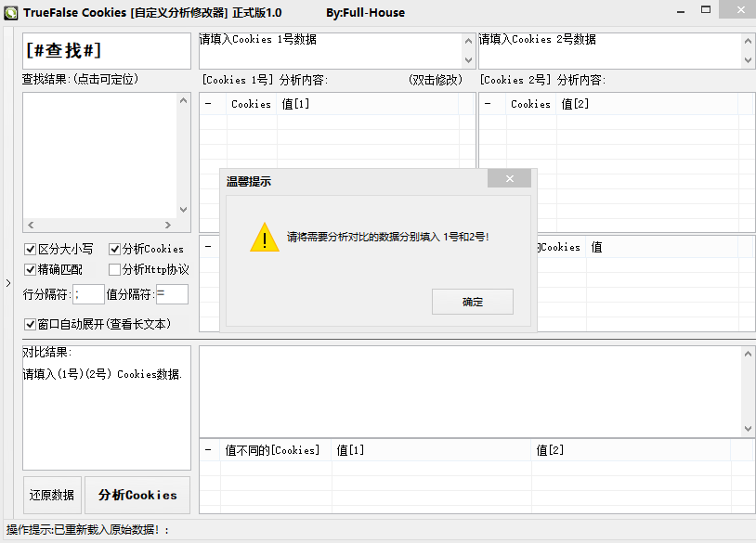Image resolution: width=756 pixels, height=543 pixels.
Task: Click the 分析Cookies button at bottom
Action: point(137,495)
